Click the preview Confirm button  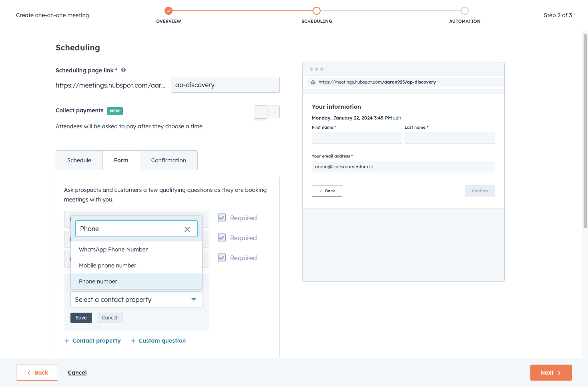(480, 191)
